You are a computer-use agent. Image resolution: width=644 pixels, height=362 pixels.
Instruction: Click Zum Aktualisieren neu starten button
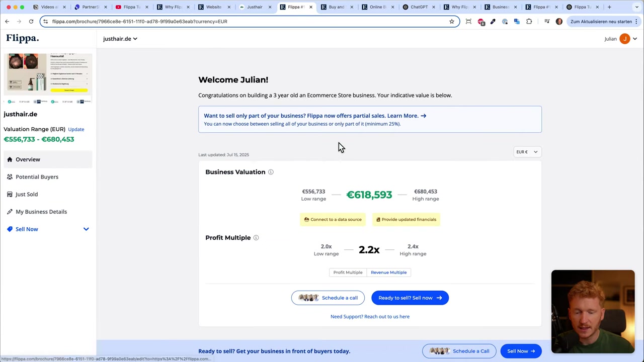pos(601,22)
